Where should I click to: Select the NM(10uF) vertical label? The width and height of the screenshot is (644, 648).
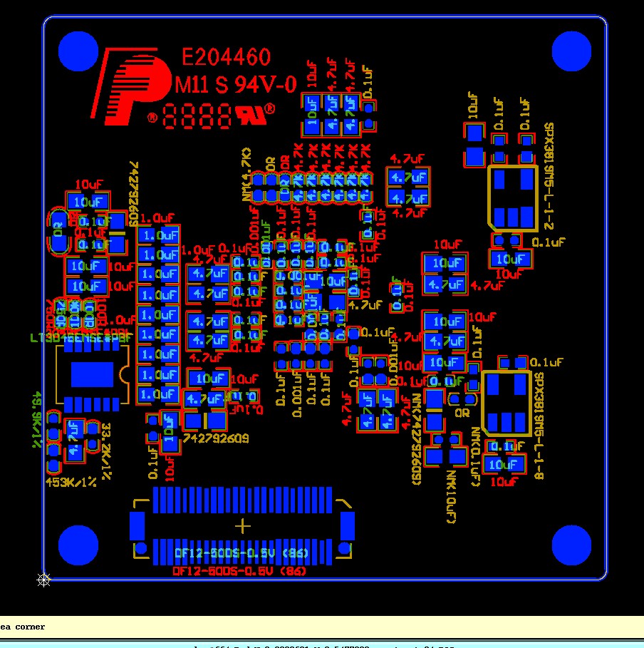pyautogui.click(x=451, y=497)
